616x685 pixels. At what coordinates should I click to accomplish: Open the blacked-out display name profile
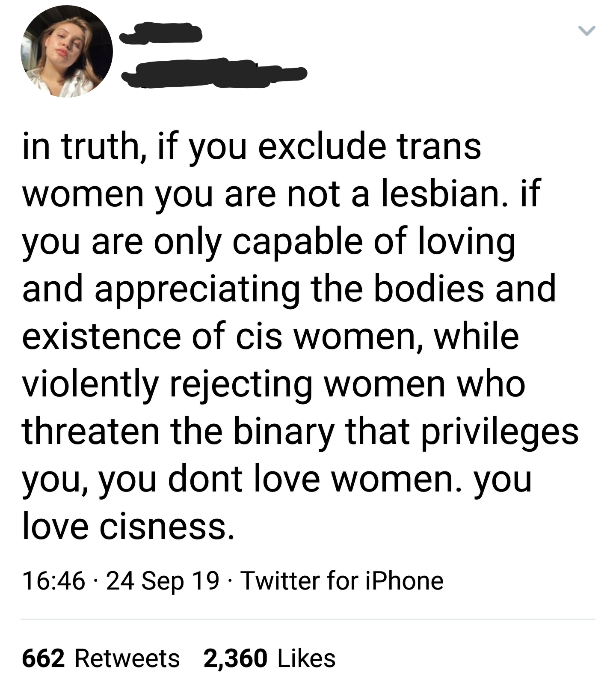pyautogui.click(x=160, y=33)
